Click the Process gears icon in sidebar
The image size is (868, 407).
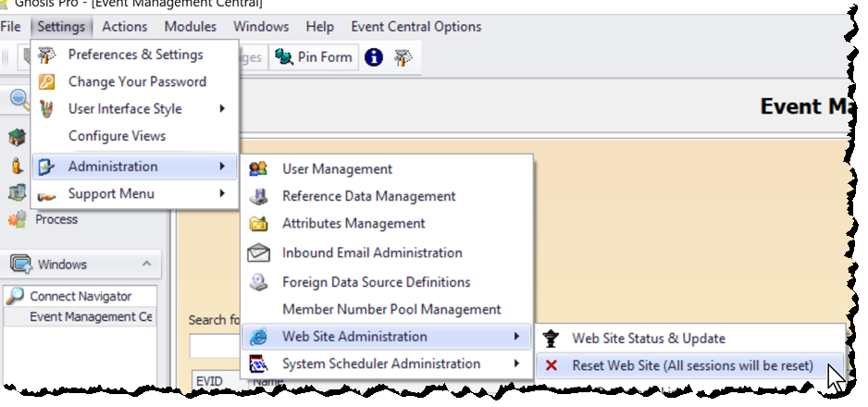(x=18, y=219)
